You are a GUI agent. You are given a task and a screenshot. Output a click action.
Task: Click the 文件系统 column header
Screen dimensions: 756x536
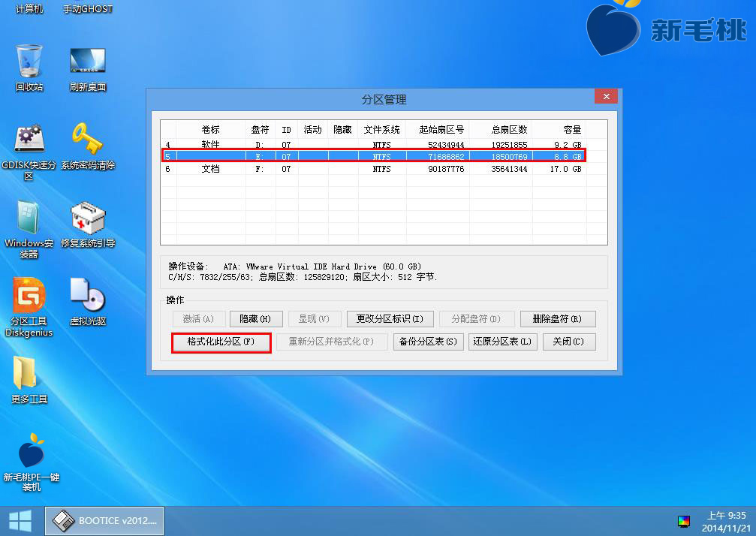pos(382,130)
